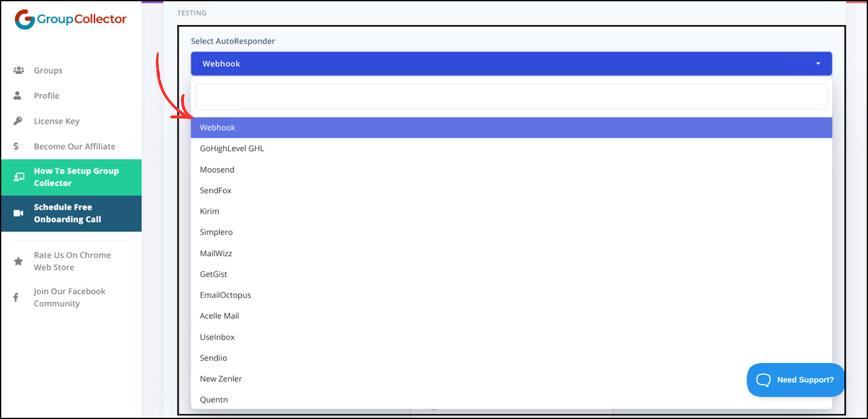
Task: Click the dropdown caret arrow
Action: 818,64
